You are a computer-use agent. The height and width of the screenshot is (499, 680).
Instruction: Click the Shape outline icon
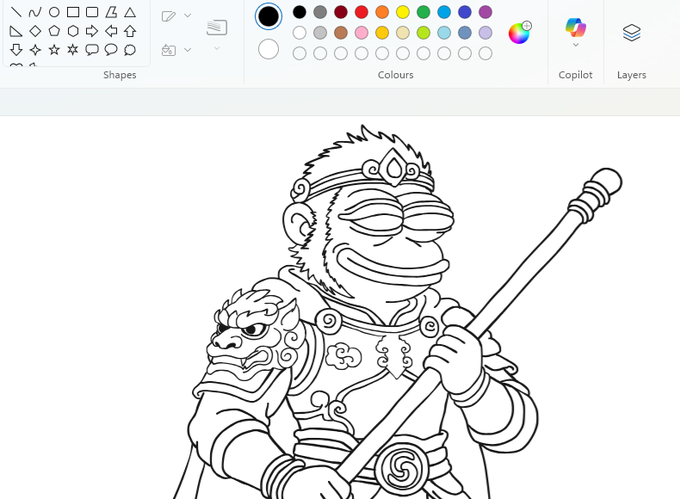point(168,16)
